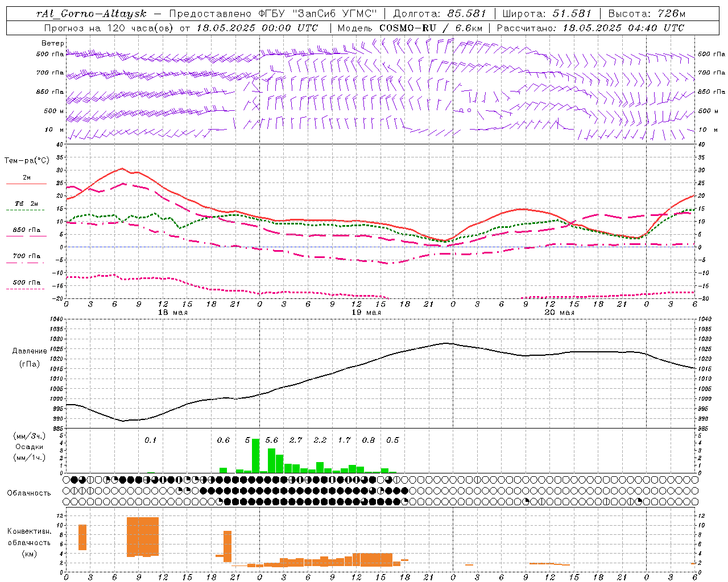Select the 5.6 precipitation value

[x=272, y=440]
